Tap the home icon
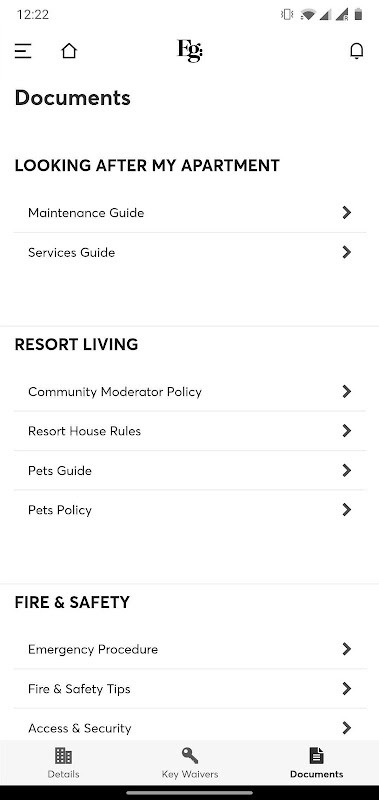This screenshot has height=800, width=379. (69, 51)
